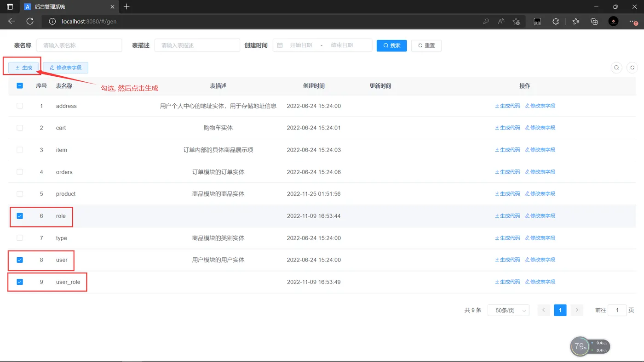Click 修改表字段 for the address row
The height and width of the screenshot is (362, 644).
pyautogui.click(x=540, y=106)
